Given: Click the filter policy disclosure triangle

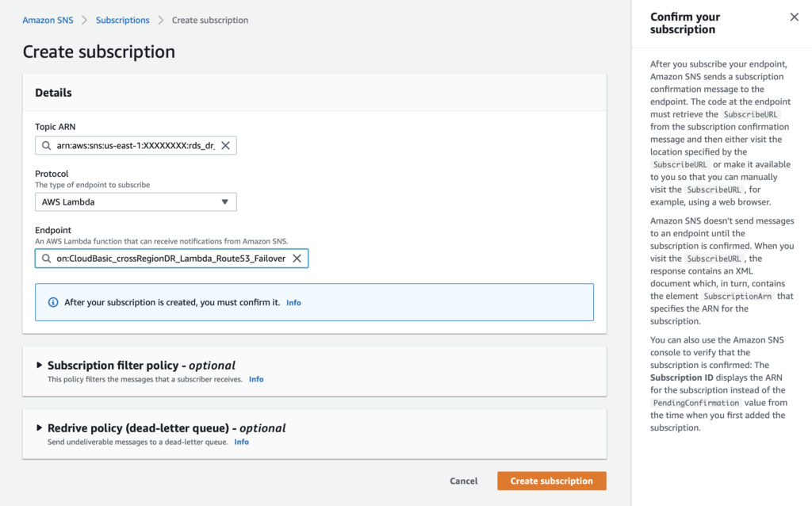Looking at the screenshot, I should pyautogui.click(x=40, y=365).
